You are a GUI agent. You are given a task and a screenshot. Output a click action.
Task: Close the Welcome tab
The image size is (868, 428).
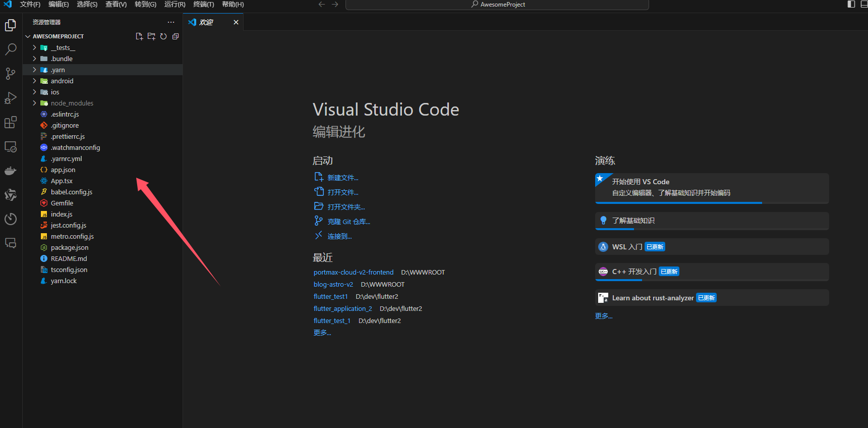tap(236, 22)
